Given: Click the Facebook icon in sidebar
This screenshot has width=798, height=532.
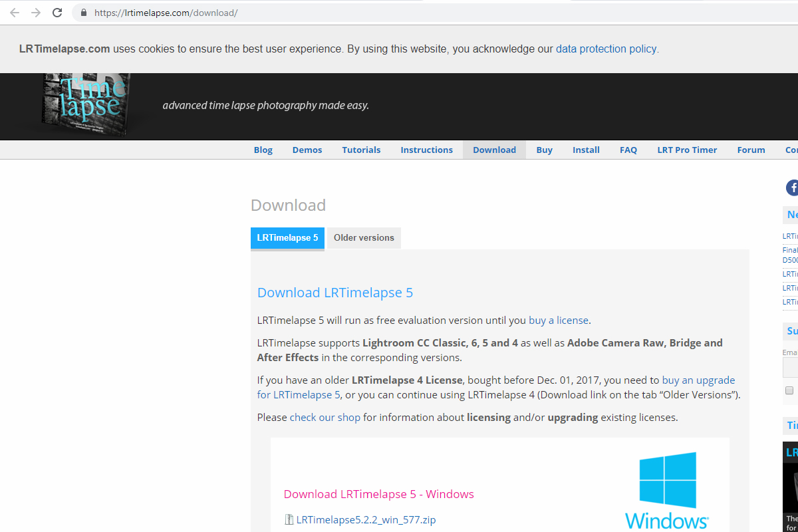Looking at the screenshot, I should point(793,188).
